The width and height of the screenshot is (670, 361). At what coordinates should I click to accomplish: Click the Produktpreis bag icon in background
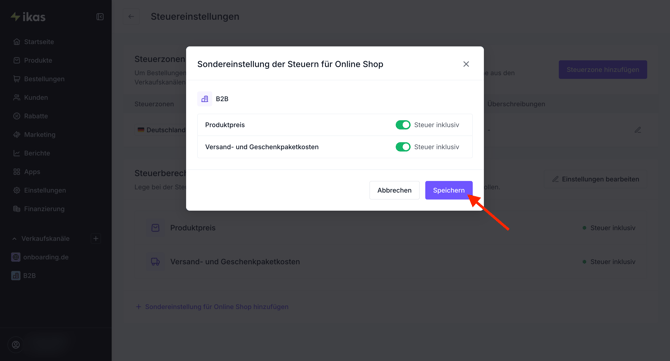(x=156, y=228)
